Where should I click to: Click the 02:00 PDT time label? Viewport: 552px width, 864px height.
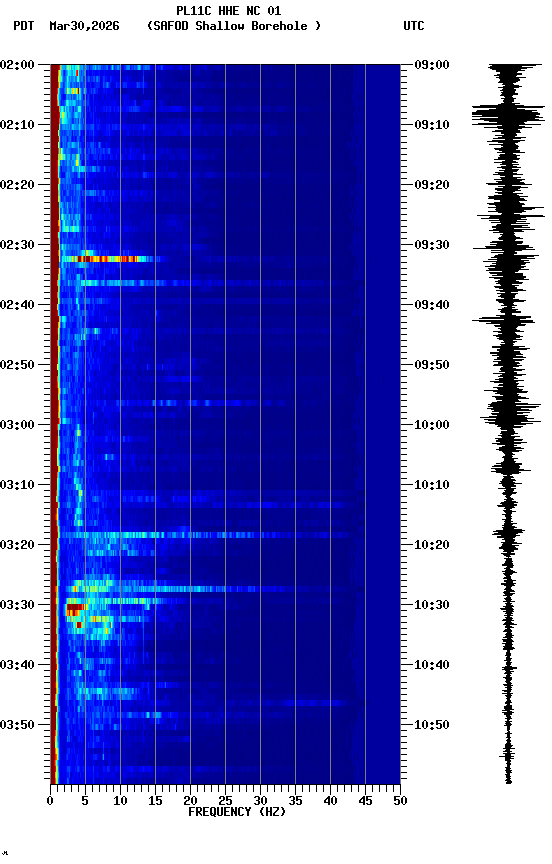(x=17, y=64)
